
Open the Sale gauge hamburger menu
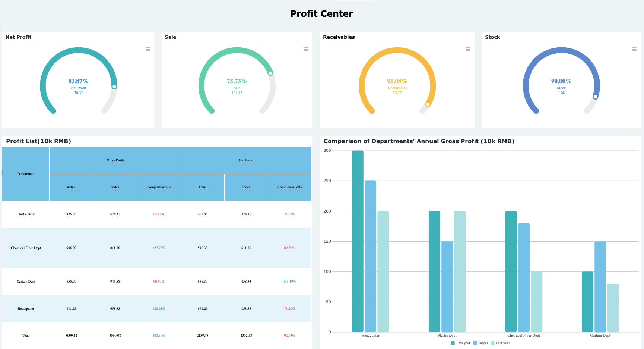(306, 49)
